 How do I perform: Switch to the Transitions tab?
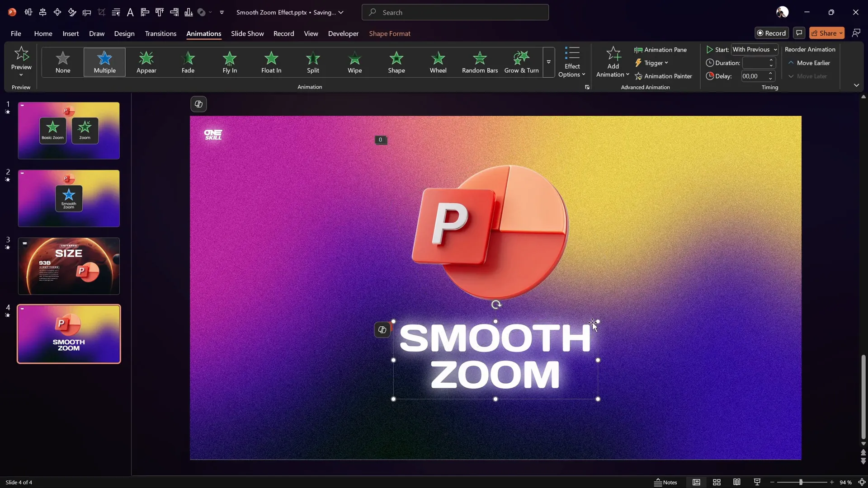[160, 33]
